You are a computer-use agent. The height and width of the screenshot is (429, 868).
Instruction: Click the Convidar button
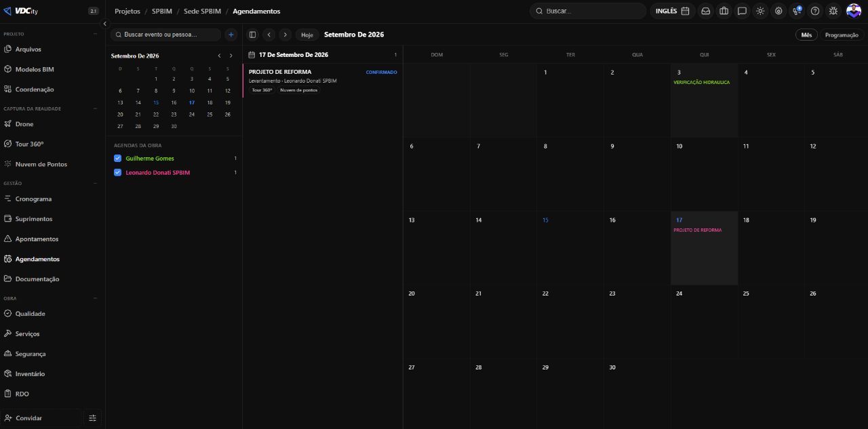42,418
